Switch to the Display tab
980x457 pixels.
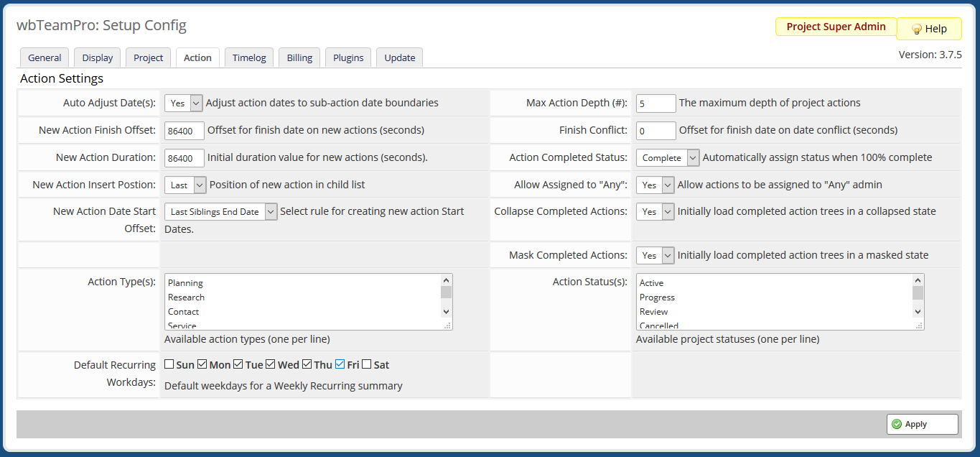click(98, 57)
